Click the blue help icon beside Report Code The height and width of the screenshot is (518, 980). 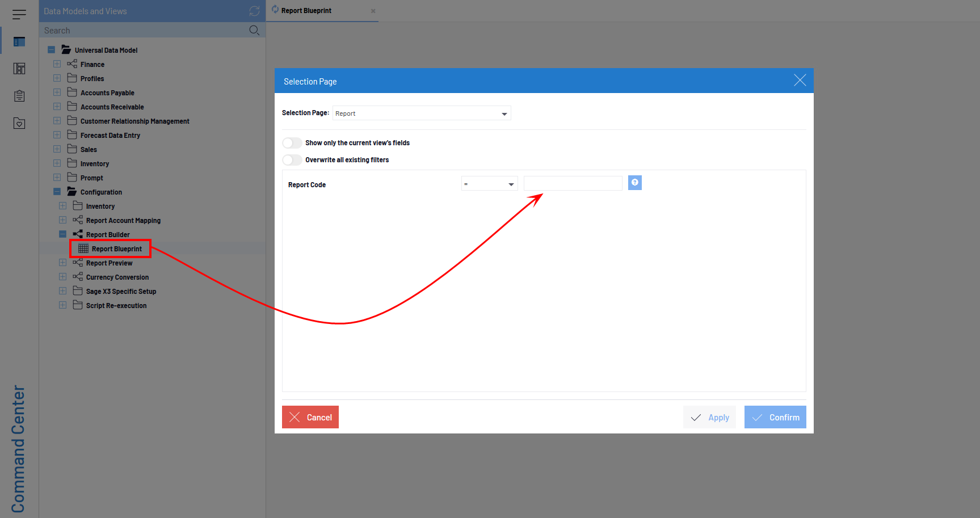click(x=634, y=183)
